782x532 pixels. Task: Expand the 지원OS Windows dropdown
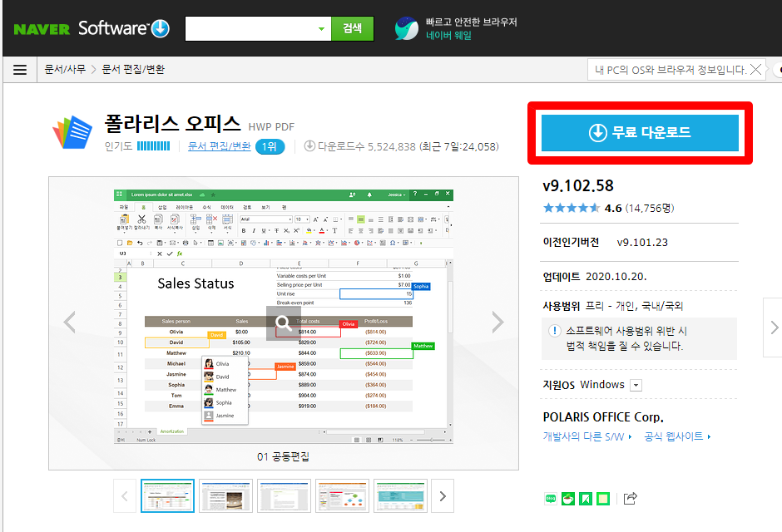(x=636, y=385)
